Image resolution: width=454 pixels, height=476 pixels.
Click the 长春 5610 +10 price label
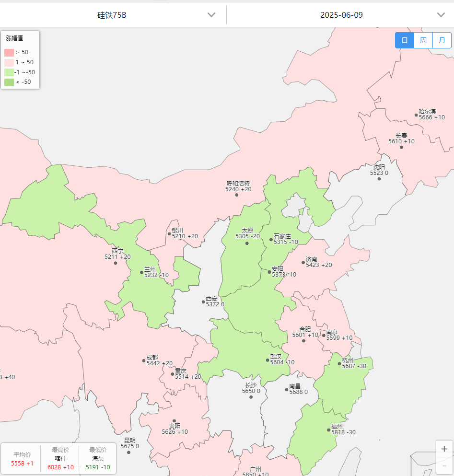pos(401,139)
